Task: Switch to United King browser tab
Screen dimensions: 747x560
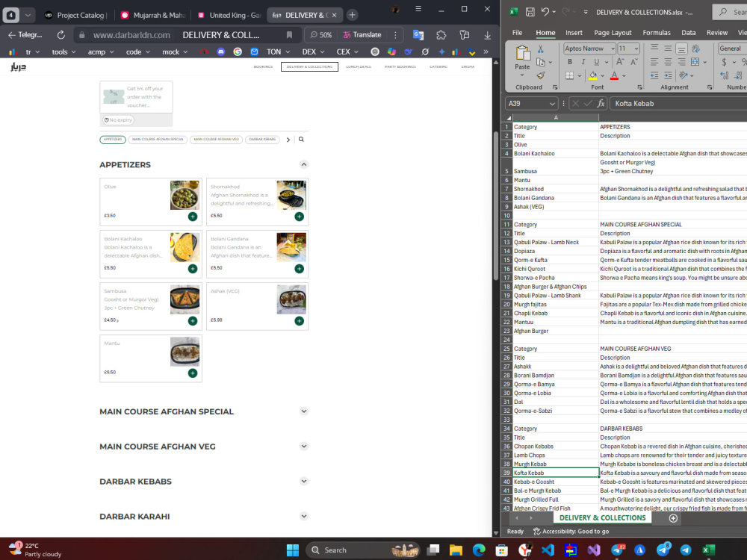Action: coord(229,15)
